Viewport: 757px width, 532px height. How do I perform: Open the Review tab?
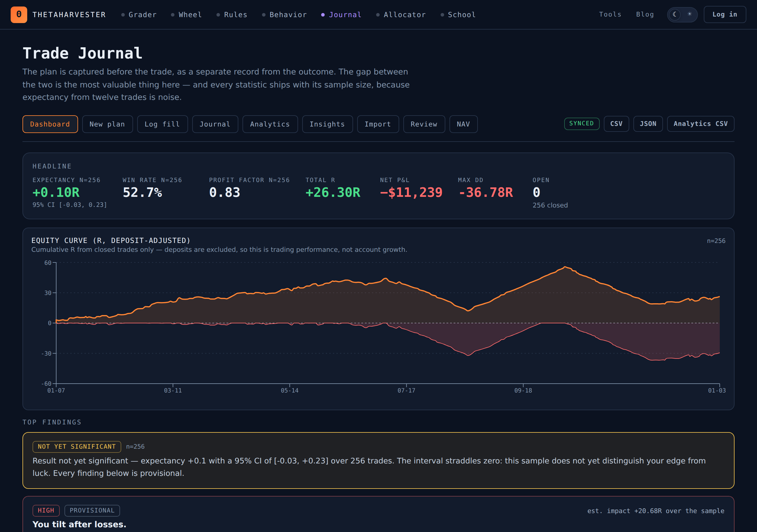point(424,124)
